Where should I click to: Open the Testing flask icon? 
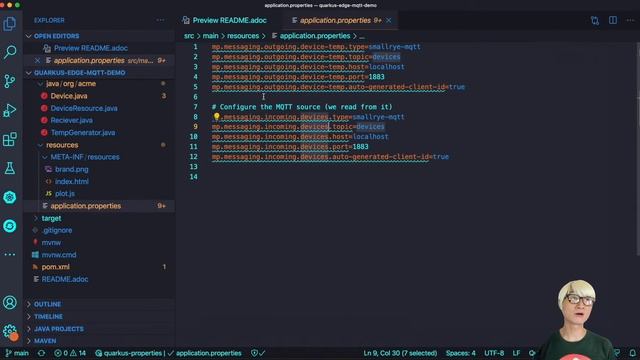[x=10, y=168]
